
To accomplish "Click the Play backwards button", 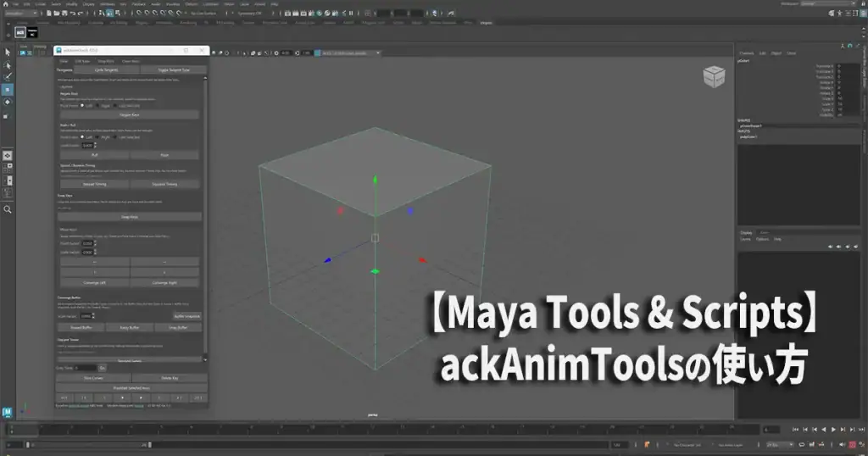I will [824, 430].
